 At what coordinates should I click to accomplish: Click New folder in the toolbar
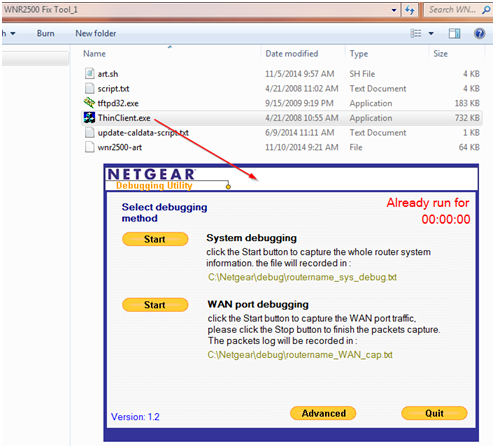coord(96,33)
